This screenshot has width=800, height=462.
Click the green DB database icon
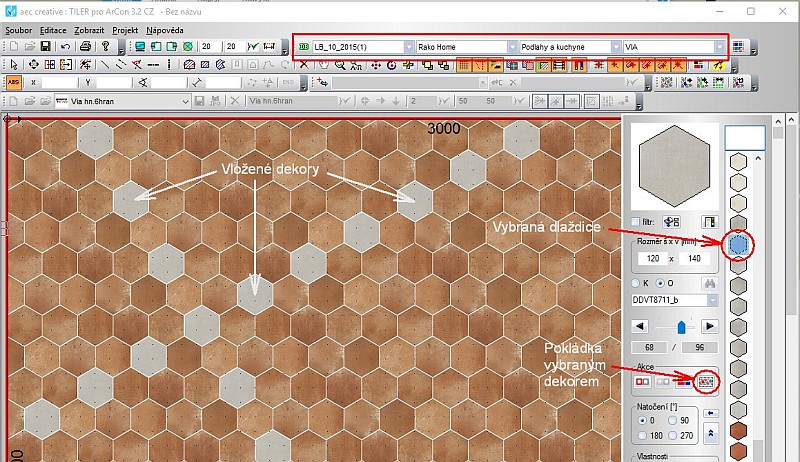coord(304,47)
